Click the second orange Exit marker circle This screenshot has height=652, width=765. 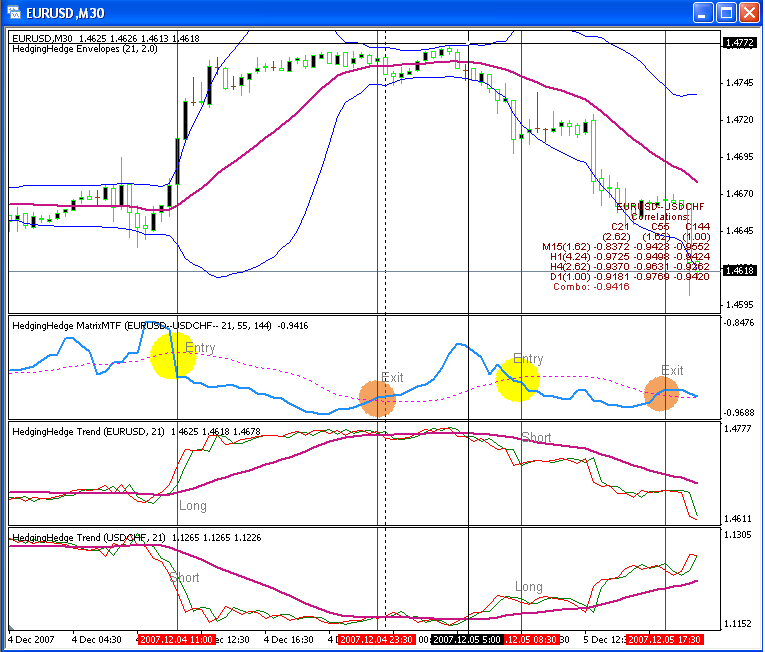tap(662, 393)
